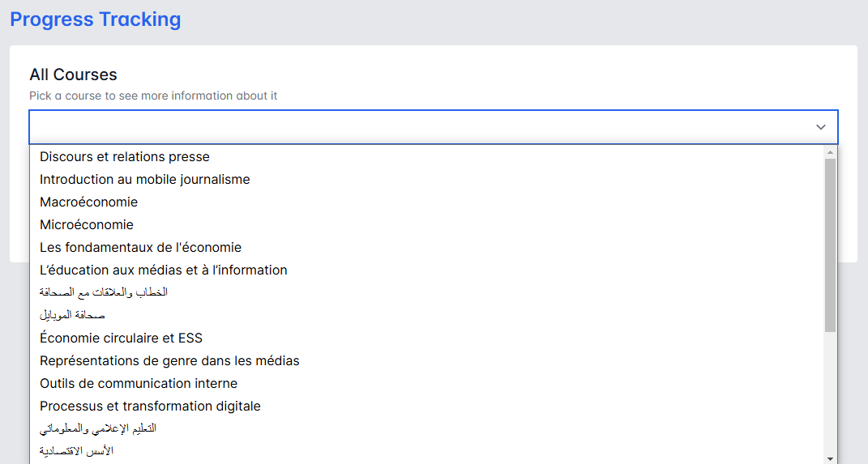Select 'Processus et transformation digitale' option
This screenshot has height=464, width=868.
[x=150, y=407]
